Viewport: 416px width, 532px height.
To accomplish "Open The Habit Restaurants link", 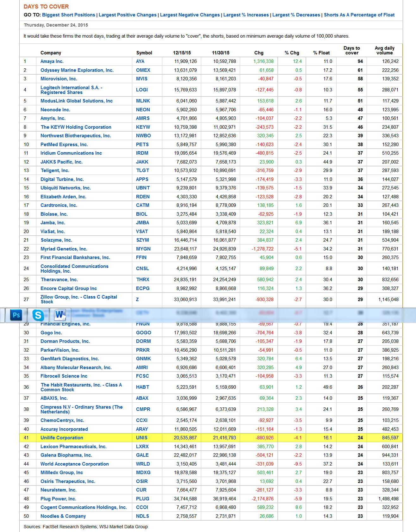I will pyautogui.click(x=81, y=387).
